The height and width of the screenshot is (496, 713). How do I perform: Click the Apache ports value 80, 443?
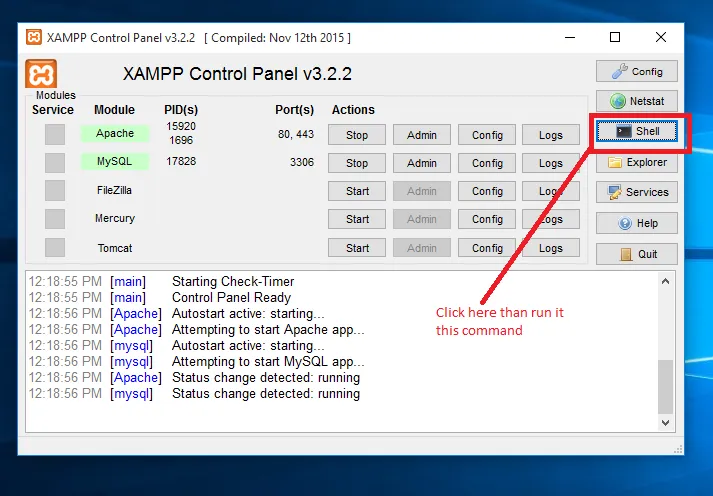tap(296, 134)
